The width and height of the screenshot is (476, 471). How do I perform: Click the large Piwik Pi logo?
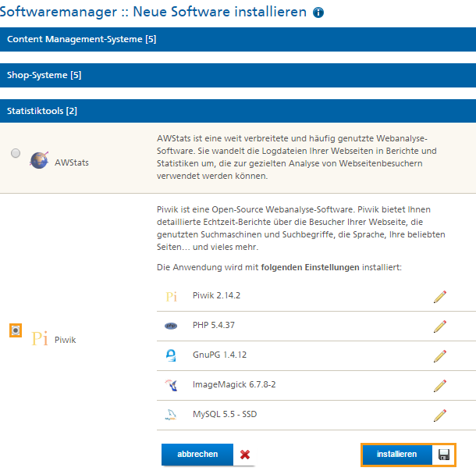40,338
